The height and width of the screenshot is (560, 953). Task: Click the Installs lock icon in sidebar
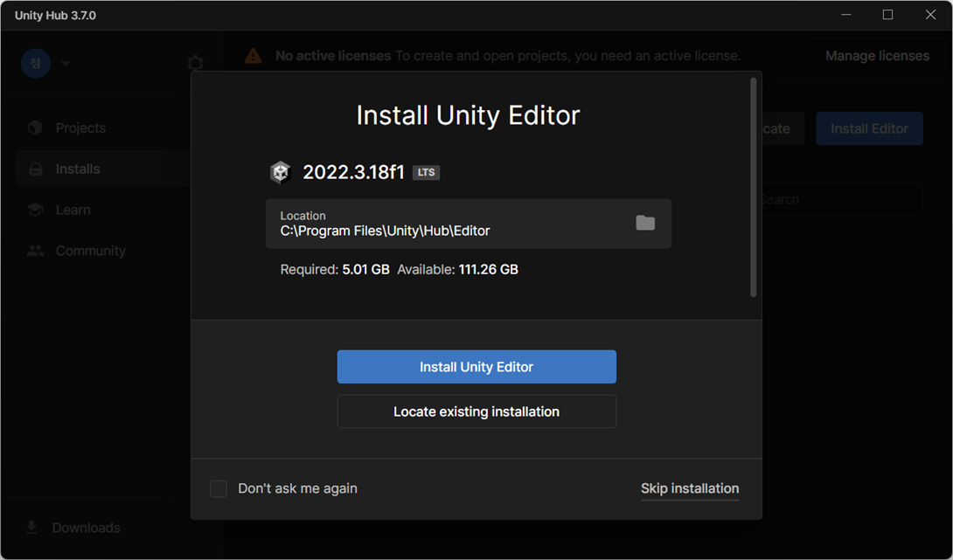click(36, 169)
